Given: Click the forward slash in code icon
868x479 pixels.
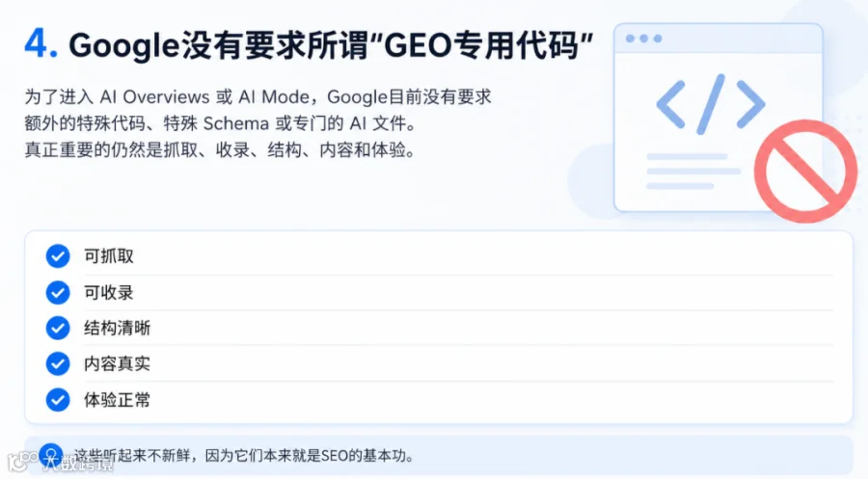Looking at the screenshot, I should 711,104.
